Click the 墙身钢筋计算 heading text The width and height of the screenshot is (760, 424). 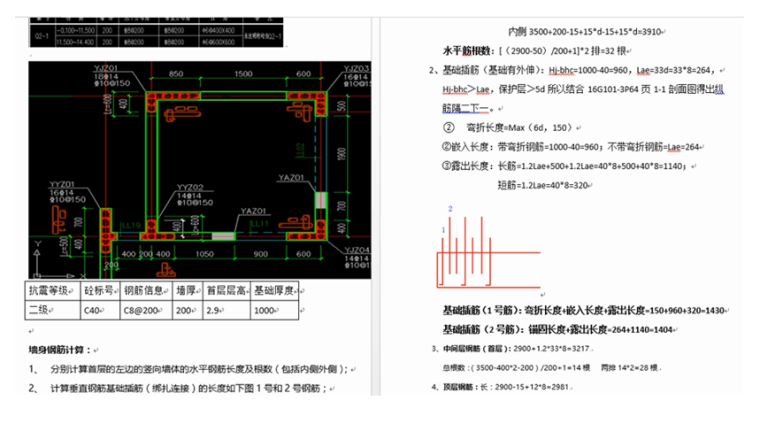(x=62, y=349)
